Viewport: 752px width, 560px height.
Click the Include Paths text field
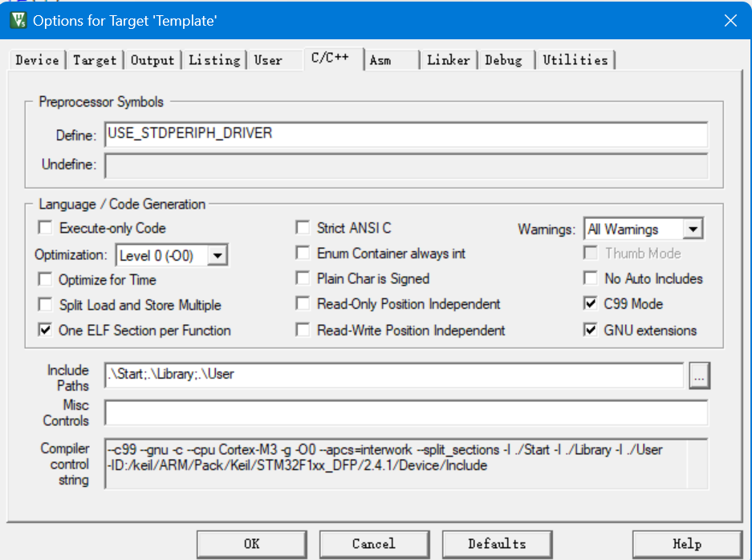coord(394,375)
